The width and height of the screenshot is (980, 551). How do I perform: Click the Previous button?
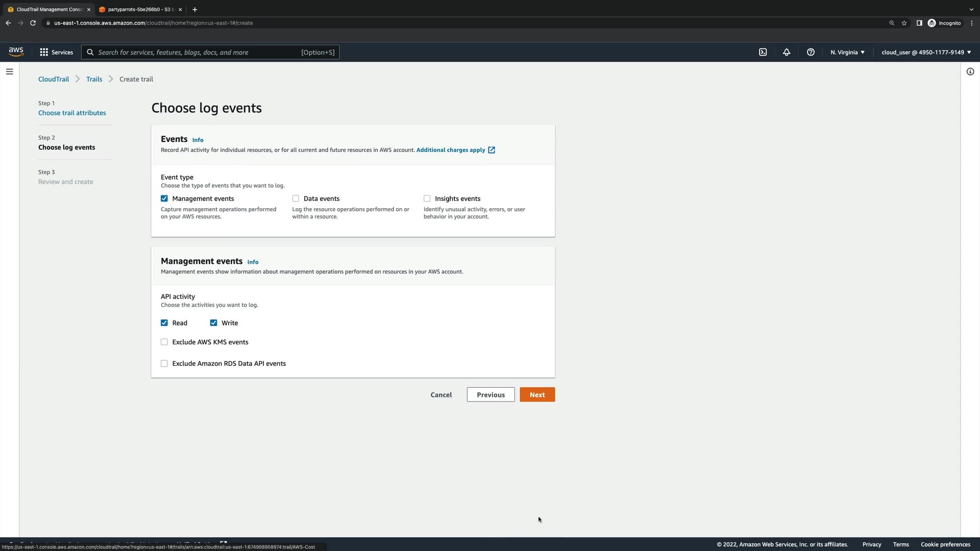(x=491, y=395)
